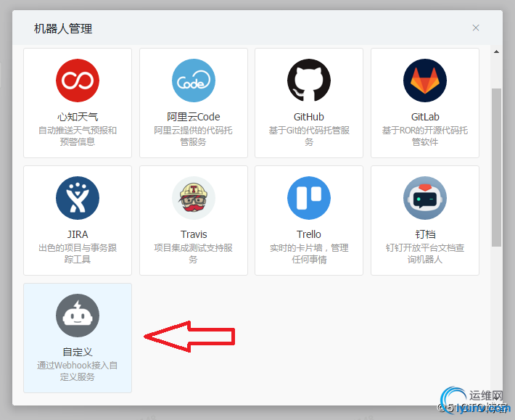Click description 实时的卡片墙，管理任何事情

[x=309, y=253]
